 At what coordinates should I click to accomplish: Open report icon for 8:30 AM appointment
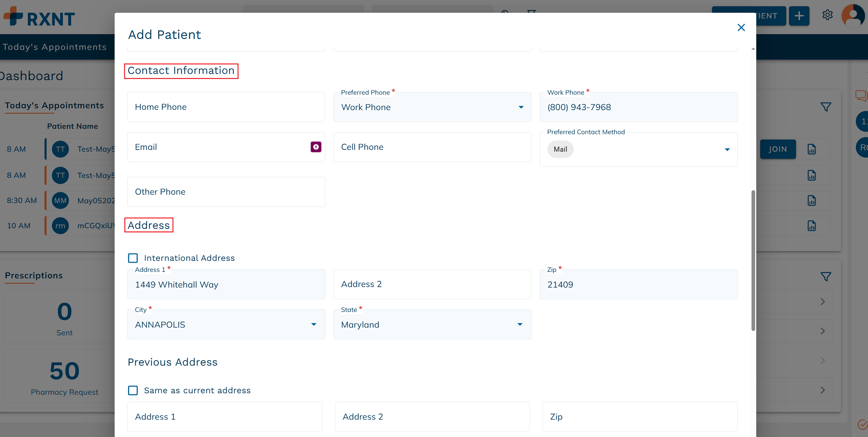812,201
